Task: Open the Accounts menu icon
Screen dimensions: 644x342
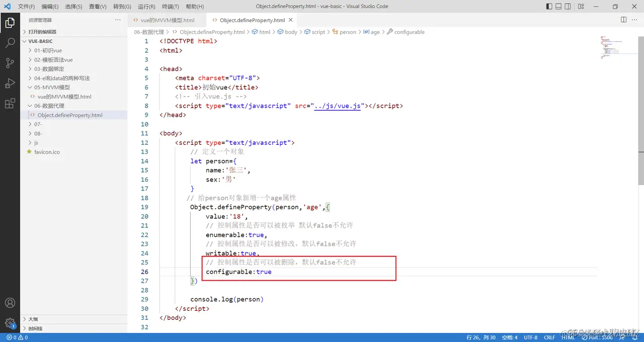Action: pos(10,303)
